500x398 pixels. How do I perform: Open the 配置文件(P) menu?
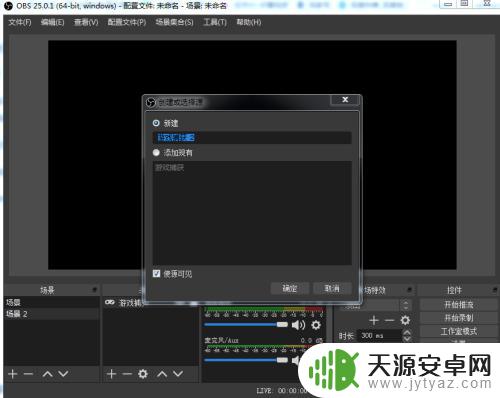click(127, 22)
